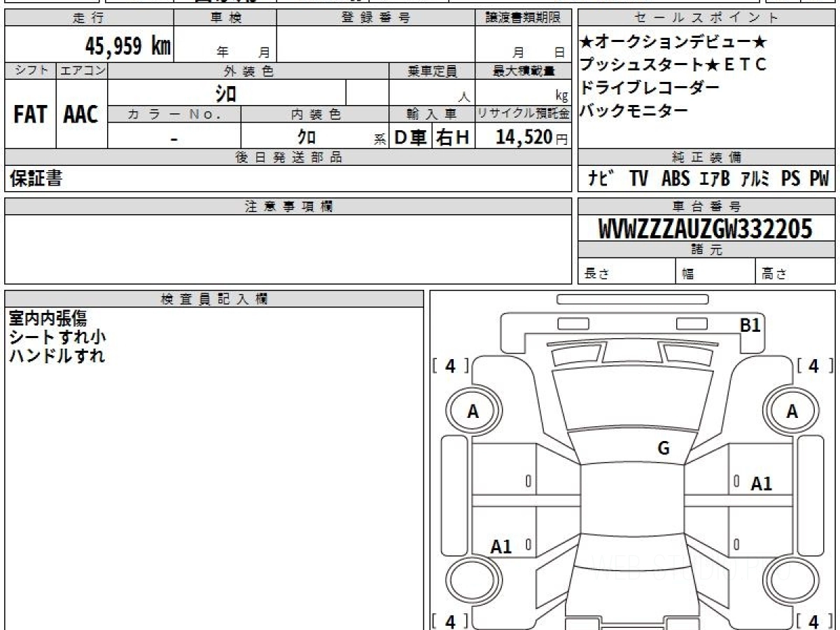The height and width of the screenshot is (630, 840).
Task: Select the PS equipment label
Action: coord(791,178)
